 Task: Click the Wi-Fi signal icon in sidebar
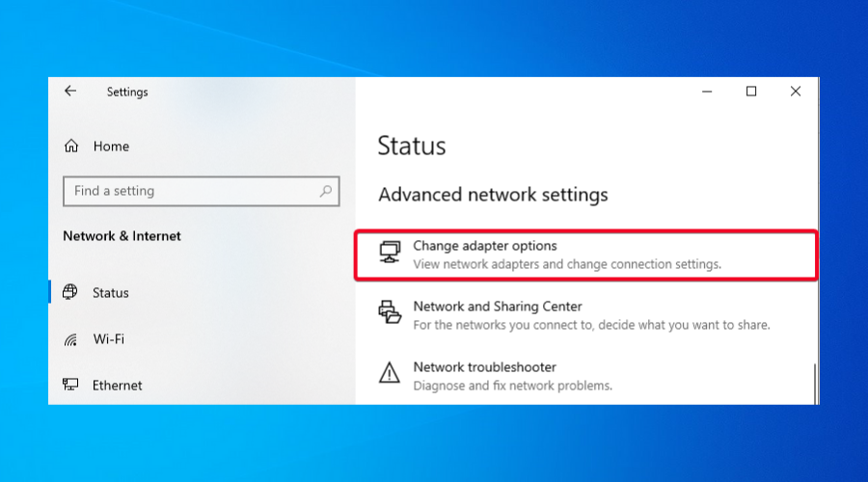(x=70, y=339)
